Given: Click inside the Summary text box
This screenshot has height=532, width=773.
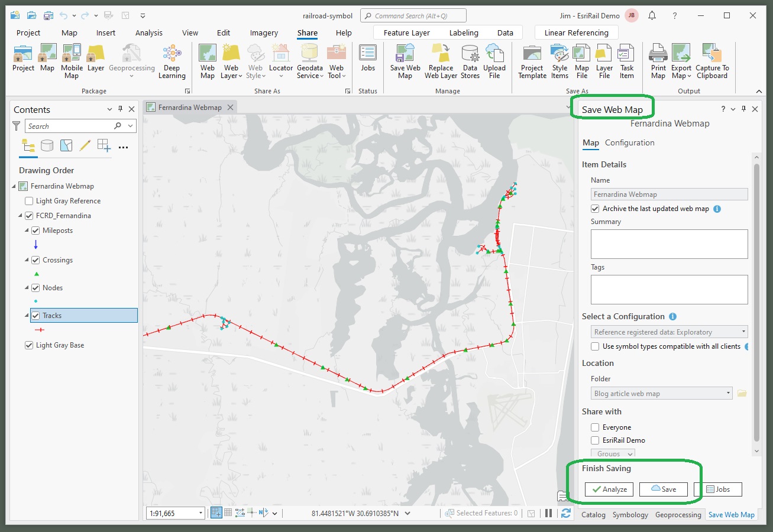Looking at the screenshot, I should [x=669, y=244].
